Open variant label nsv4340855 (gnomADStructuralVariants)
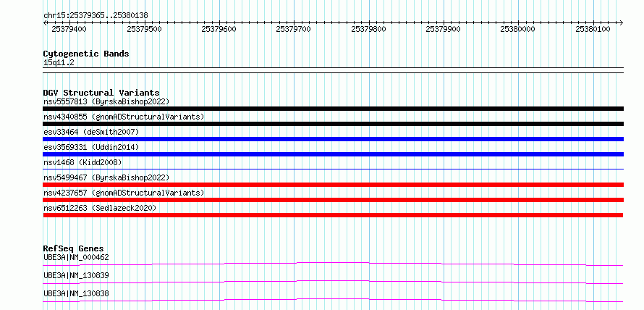Screen dimensions: 644x310 tap(124, 117)
